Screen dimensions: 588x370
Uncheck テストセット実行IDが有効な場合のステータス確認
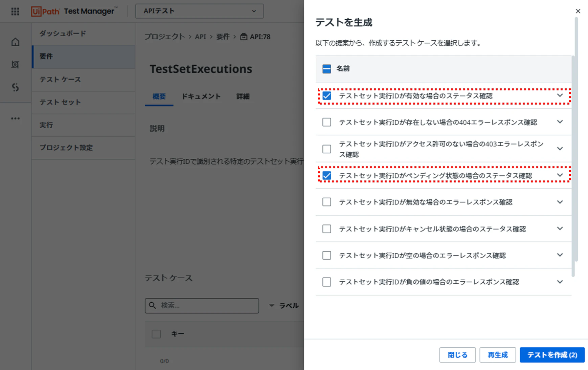pos(326,96)
